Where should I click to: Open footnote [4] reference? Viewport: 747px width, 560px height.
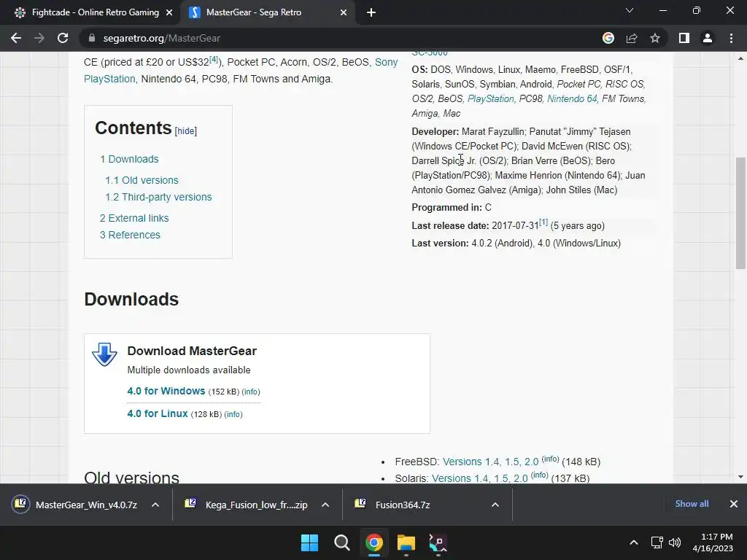214,59
